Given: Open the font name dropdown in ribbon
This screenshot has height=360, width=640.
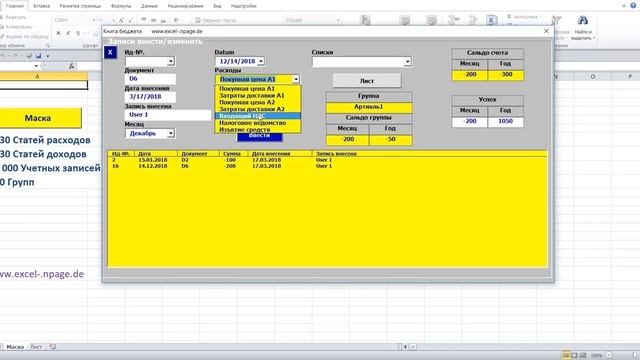Looking at the screenshot, I should point(93,20).
